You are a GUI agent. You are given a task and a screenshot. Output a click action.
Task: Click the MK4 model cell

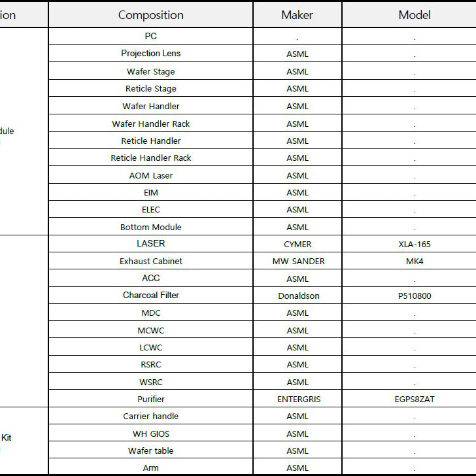pyautogui.click(x=415, y=261)
